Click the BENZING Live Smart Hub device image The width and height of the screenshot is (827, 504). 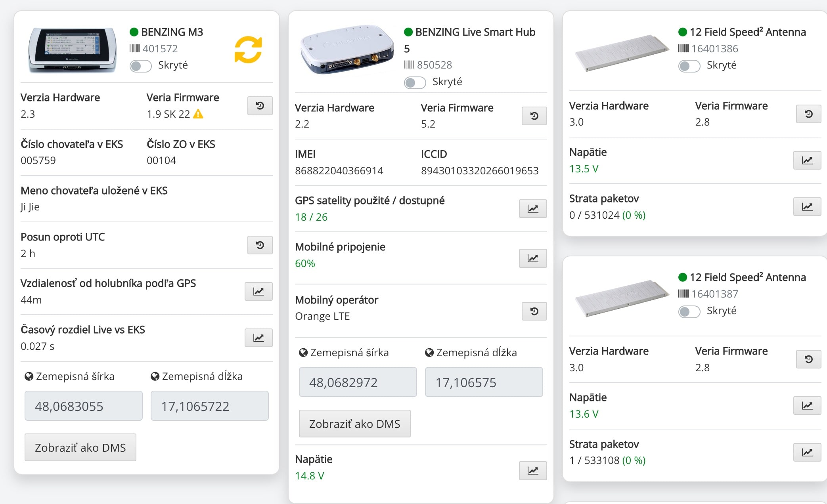[347, 50]
